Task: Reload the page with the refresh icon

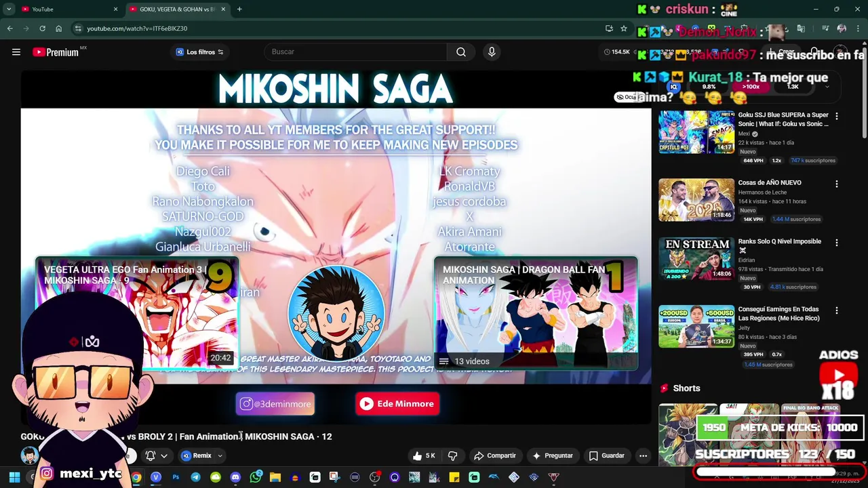Action: pyautogui.click(x=42, y=28)
